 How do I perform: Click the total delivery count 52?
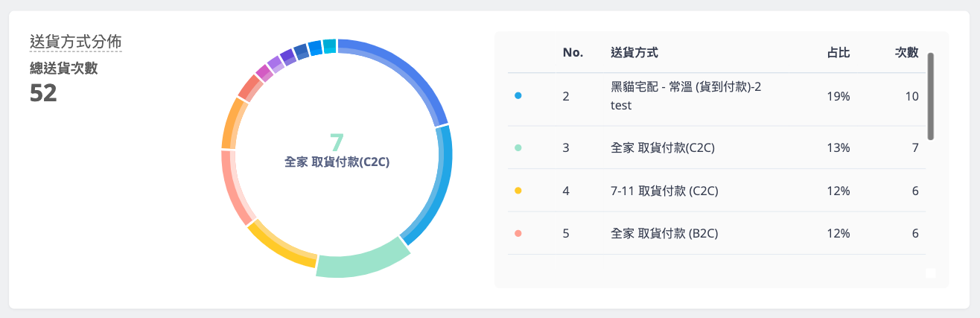(x=43, y=93)
